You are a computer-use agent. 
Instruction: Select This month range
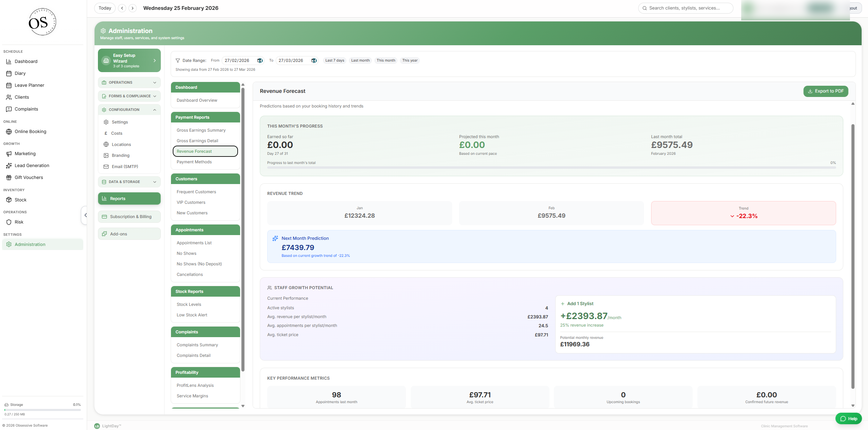pyautogui.click(x=386, y=61)
